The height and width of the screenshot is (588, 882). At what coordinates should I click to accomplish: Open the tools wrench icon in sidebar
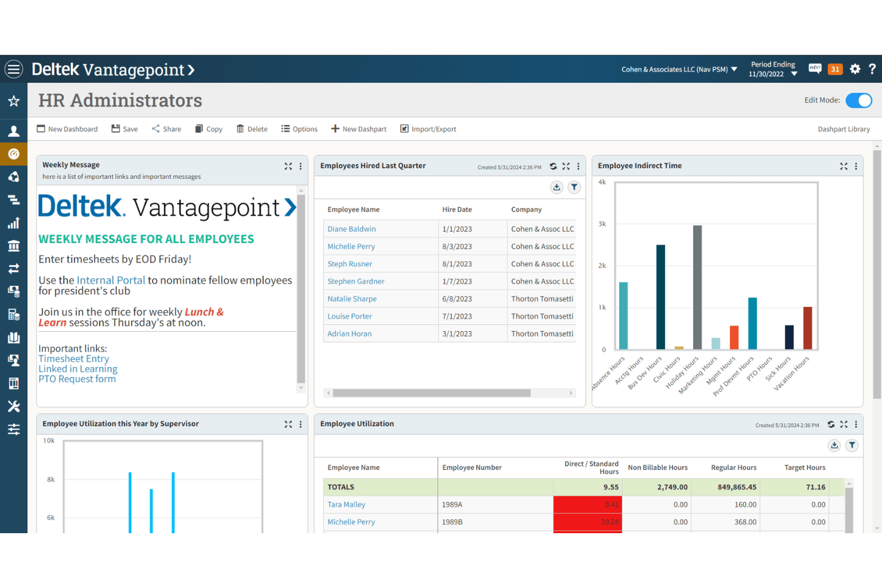[x=14, y=406]
